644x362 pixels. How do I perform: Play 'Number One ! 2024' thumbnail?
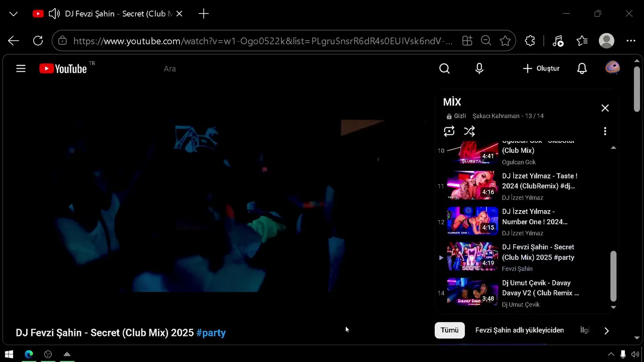(x=472, y=221)
